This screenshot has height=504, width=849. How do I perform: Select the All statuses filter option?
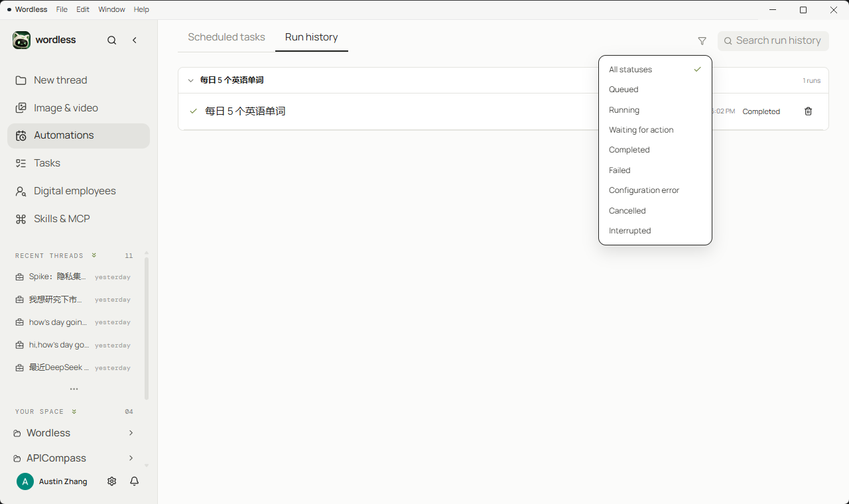(x=655, y=70)
